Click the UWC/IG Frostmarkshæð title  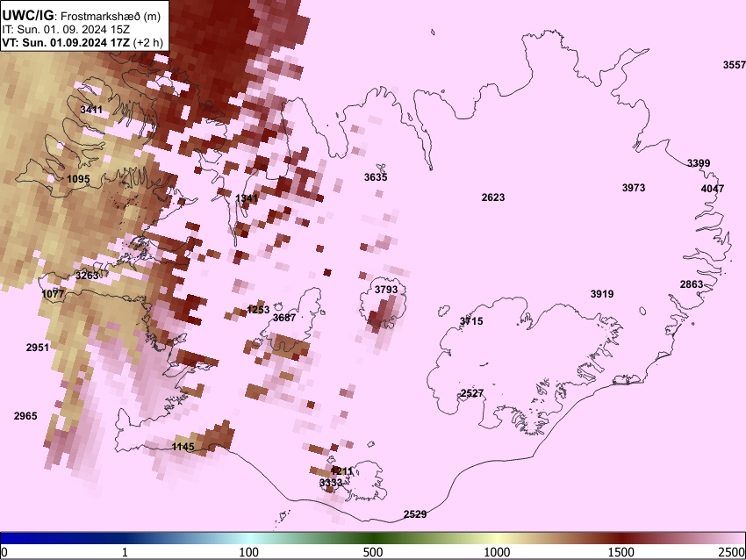tap(82, 16)
